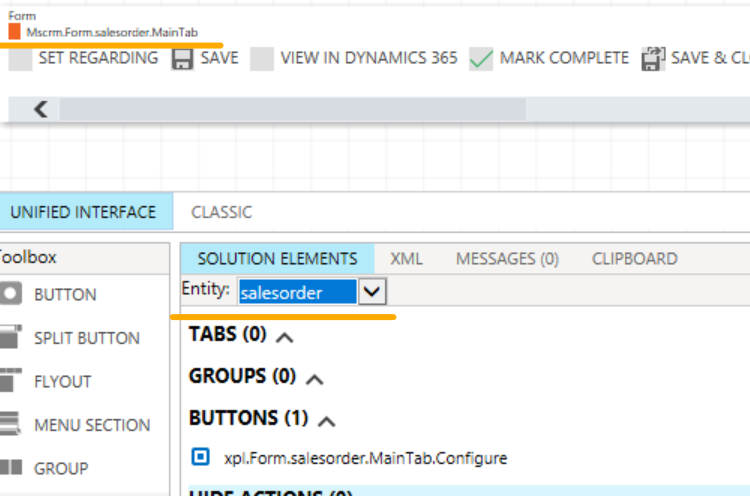Viewport: 750px width, 496px height.
Task: Click the SET REGARDING ribbon button
Action: click(x=84, y=58)
